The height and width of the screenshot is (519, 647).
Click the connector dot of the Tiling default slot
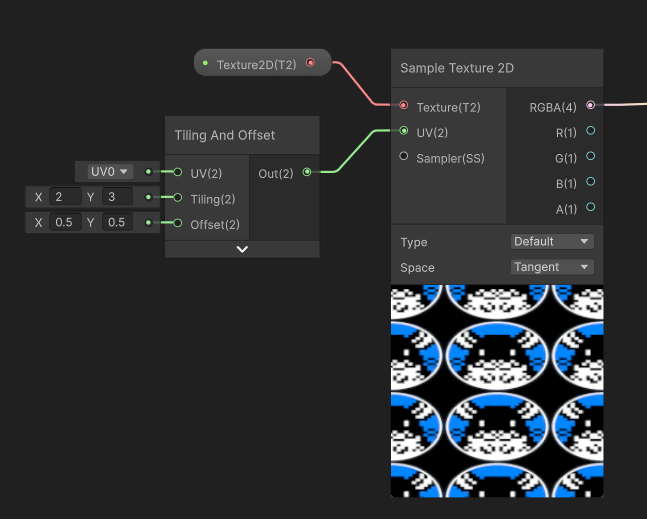[148, 197]
